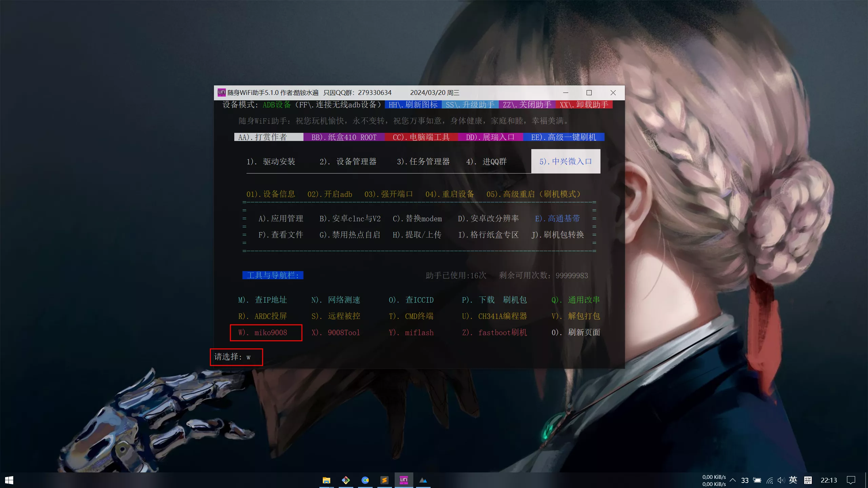Select the 5).中兴微入口 highlighted tab

(x=566, y=161)
